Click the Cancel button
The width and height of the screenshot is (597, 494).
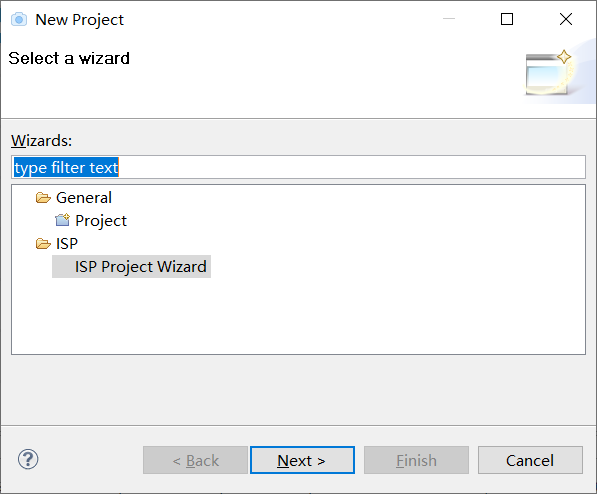click(530, 460)
